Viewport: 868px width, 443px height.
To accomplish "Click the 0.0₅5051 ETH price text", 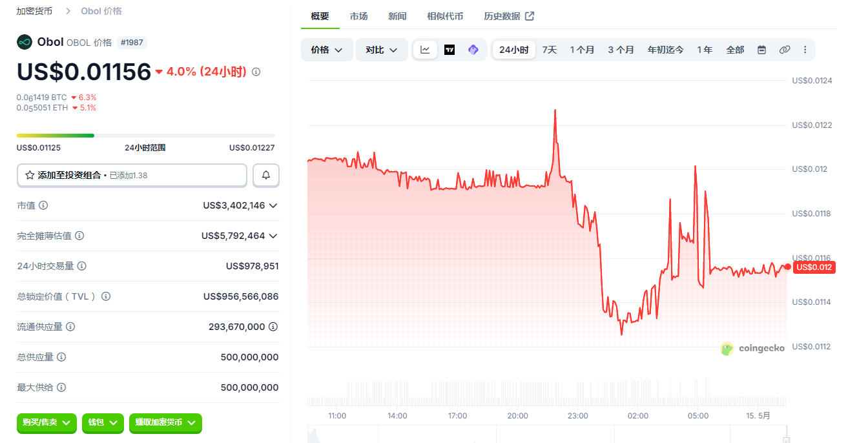I will 42,108.
